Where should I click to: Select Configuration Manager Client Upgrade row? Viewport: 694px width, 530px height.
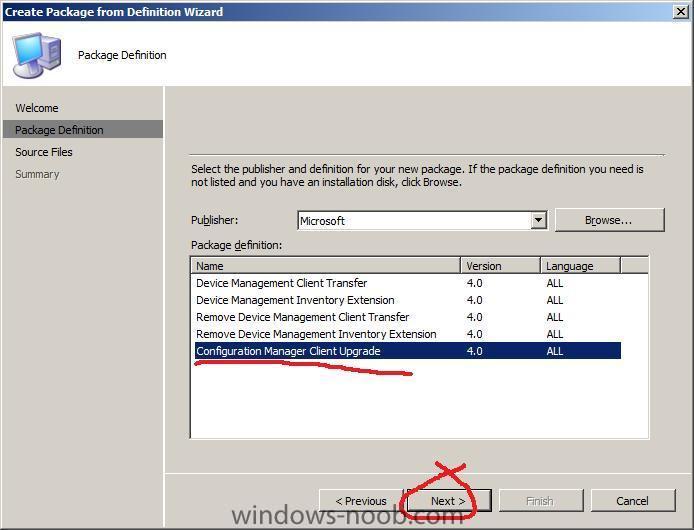pos(408,351)
